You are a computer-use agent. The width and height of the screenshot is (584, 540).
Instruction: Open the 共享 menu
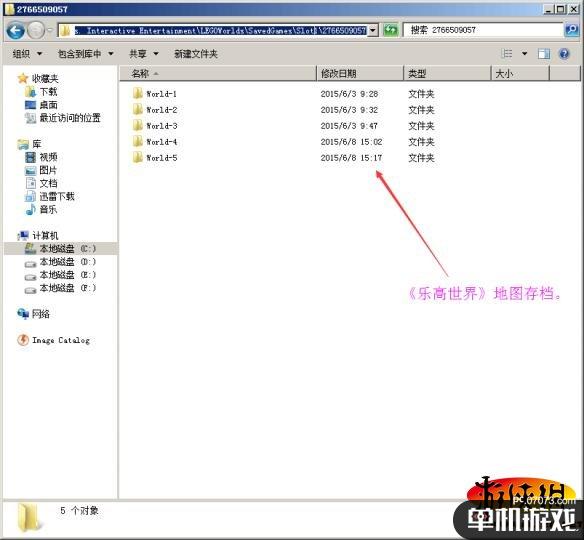pos(144,54)
